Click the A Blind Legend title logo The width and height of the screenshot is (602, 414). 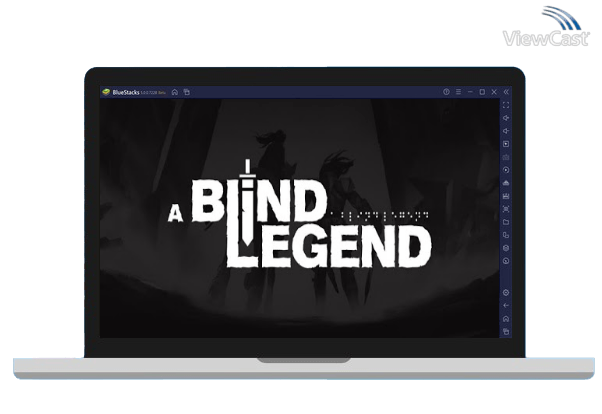[300, 214]
